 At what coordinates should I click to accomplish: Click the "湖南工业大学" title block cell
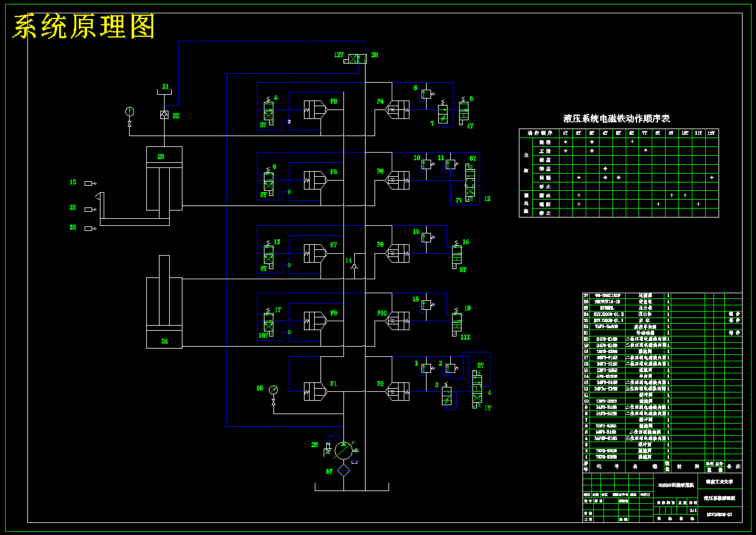coord(720,482)
